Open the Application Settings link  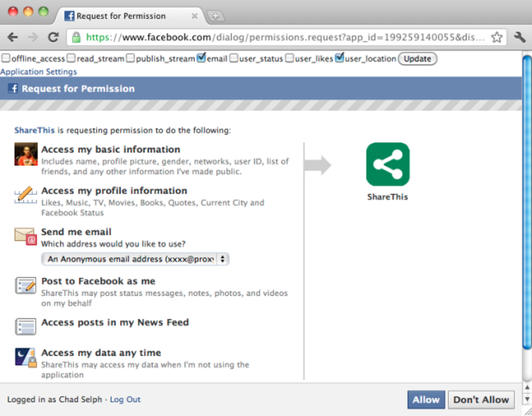(x=39, y=72)
